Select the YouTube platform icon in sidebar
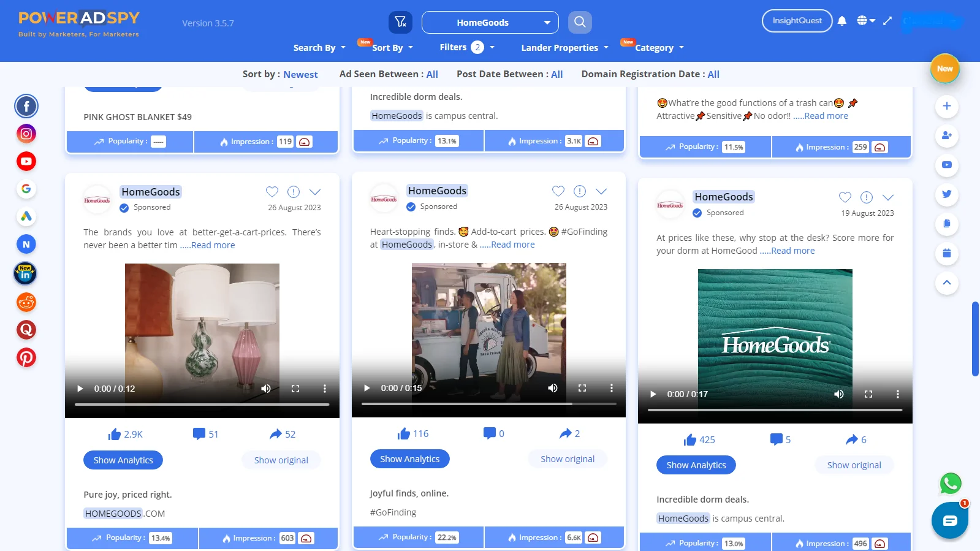980x551 pixels. 26,162
